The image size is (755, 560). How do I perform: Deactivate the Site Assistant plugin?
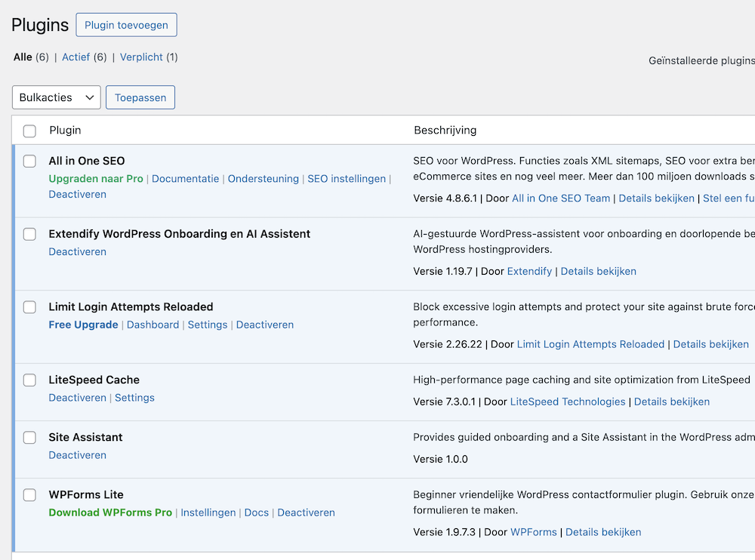coord(77,455)
